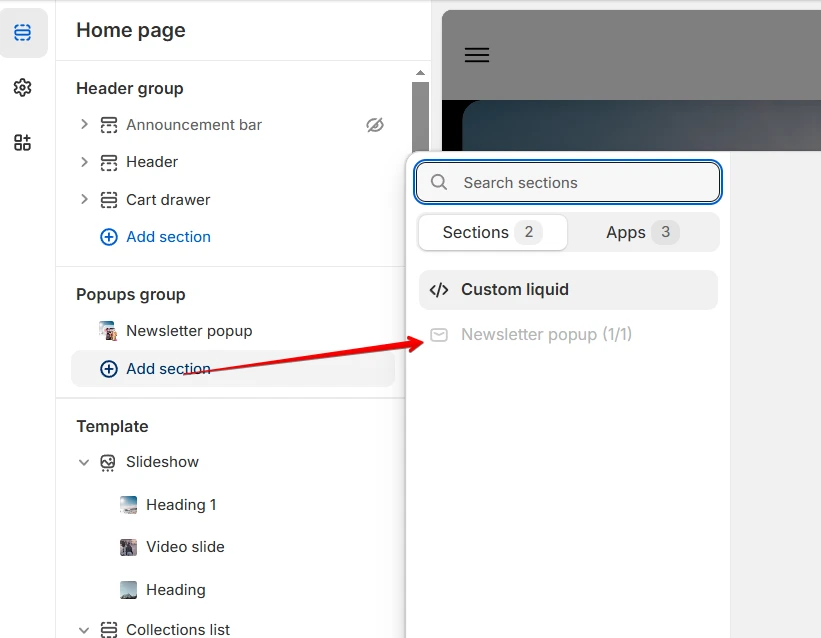Click the Header group title

(130, 89)
